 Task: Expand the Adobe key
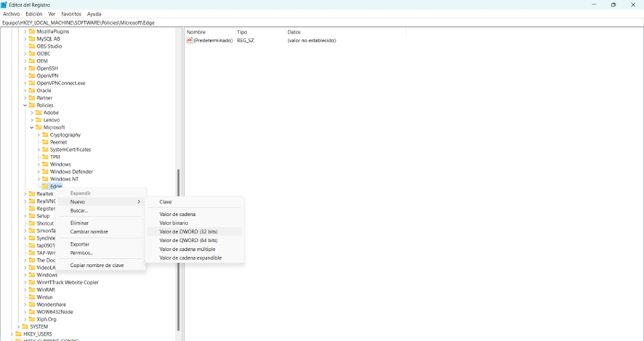[x=32, y=113]
